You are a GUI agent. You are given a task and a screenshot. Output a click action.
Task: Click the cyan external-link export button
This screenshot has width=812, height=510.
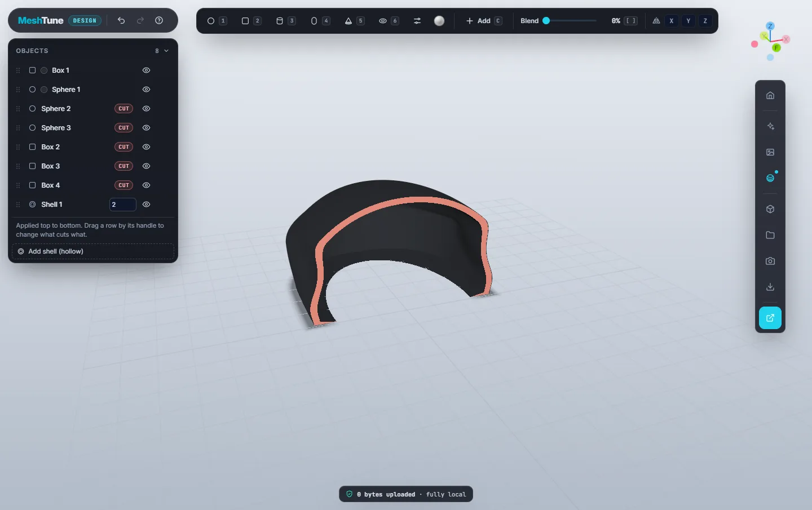[x=770, y=318]
